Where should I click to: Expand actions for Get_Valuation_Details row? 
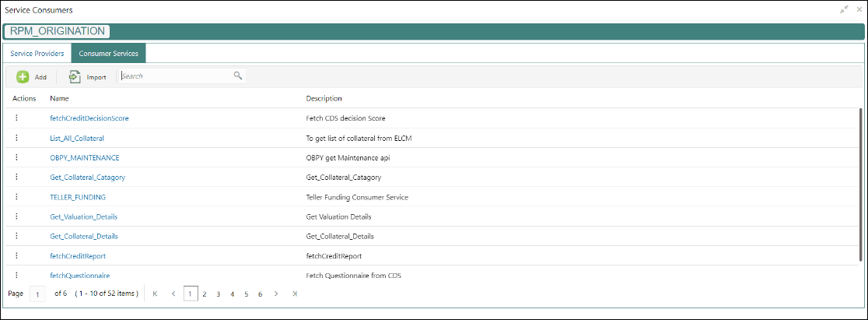pos(16,216)
